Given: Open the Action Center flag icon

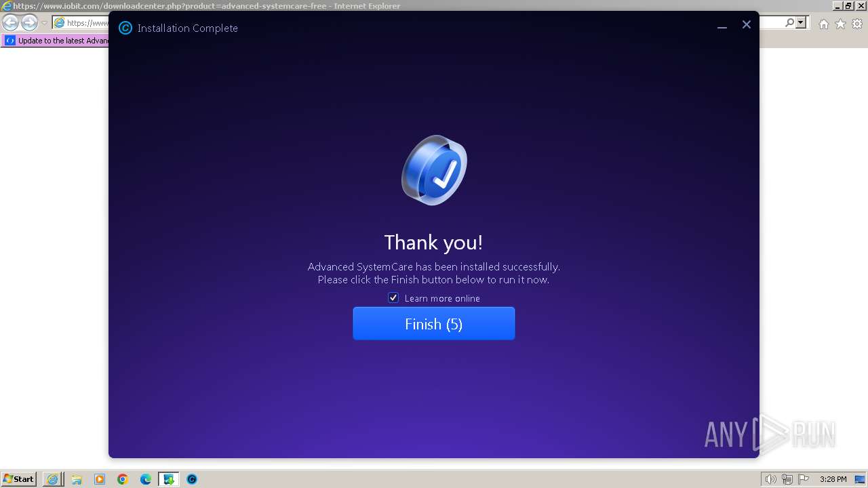Looking at the screenshot, I should point(804,479).
